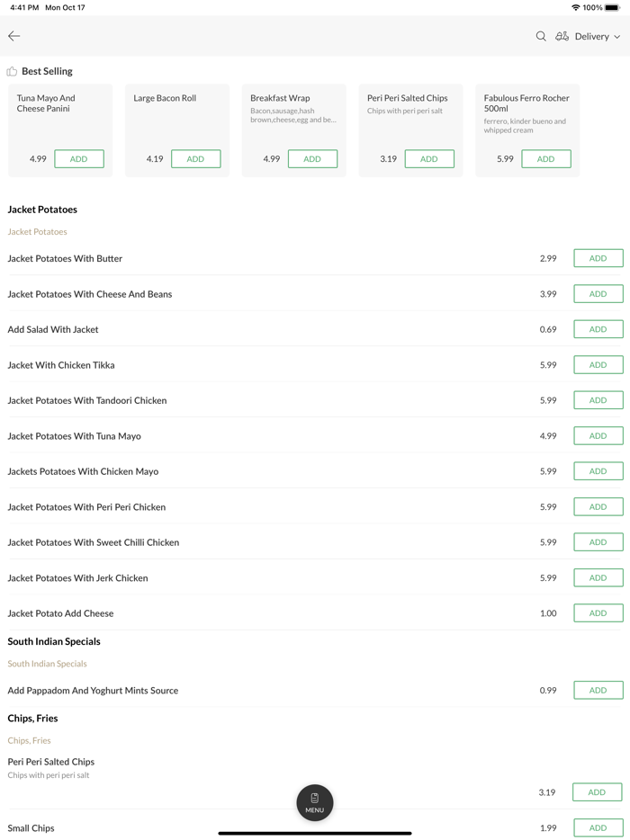Tap the Fabulous Ferro Rocher 500ml title

click(526, 103)
